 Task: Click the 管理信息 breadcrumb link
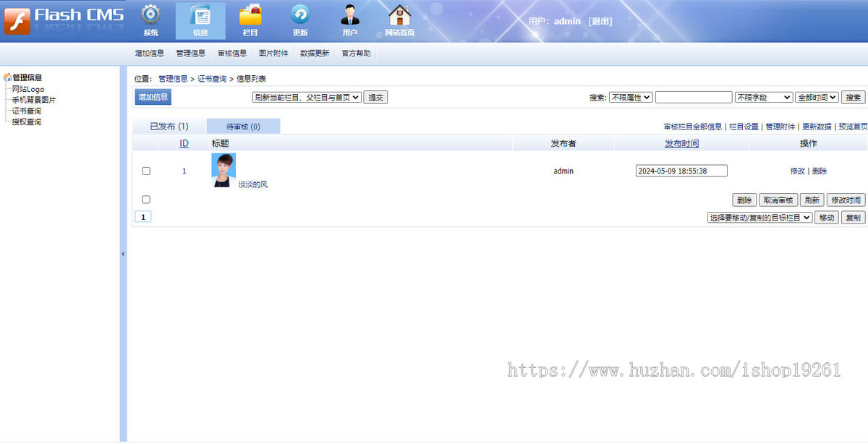pyautogui.click(x=173, y=79)
